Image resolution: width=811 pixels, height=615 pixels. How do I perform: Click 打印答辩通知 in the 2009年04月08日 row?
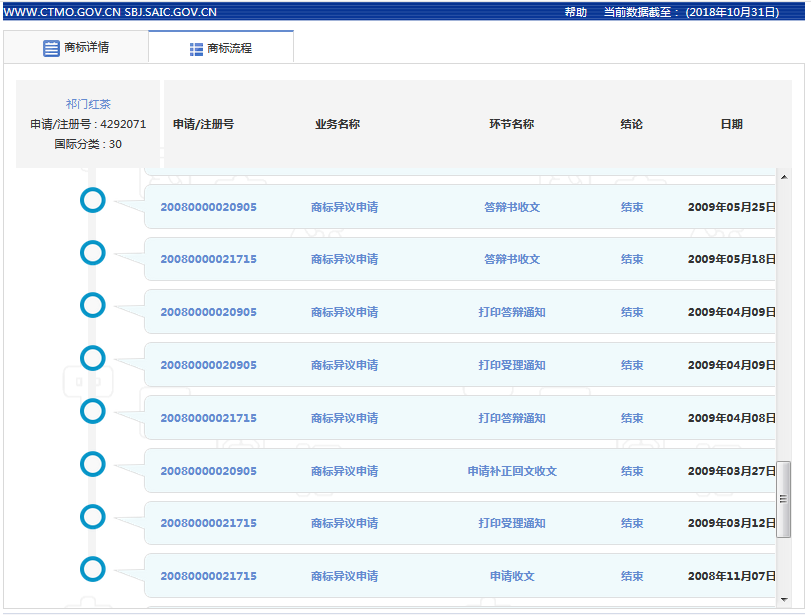coord(512,418)
